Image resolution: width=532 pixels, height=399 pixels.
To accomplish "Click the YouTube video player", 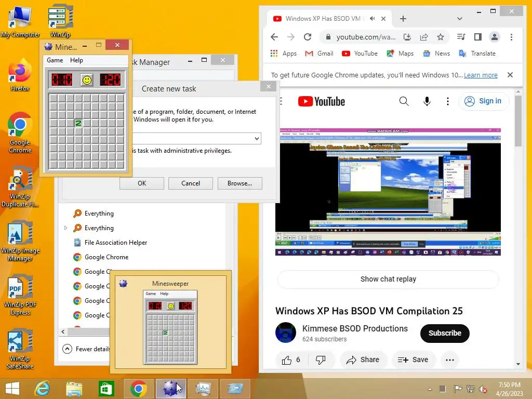I will (388, 192).
